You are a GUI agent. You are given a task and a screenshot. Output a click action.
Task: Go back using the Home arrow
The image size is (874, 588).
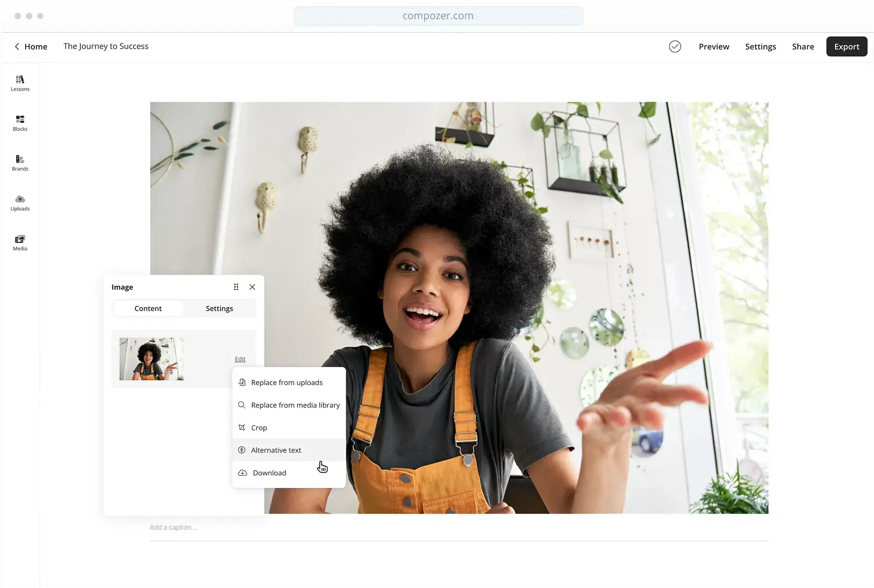17,46
